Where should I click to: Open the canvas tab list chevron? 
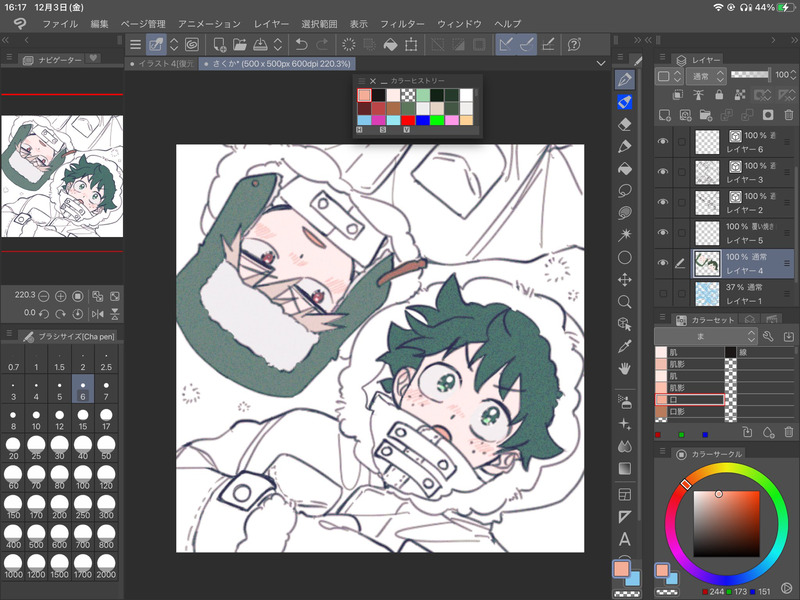[x=601, y=63]
